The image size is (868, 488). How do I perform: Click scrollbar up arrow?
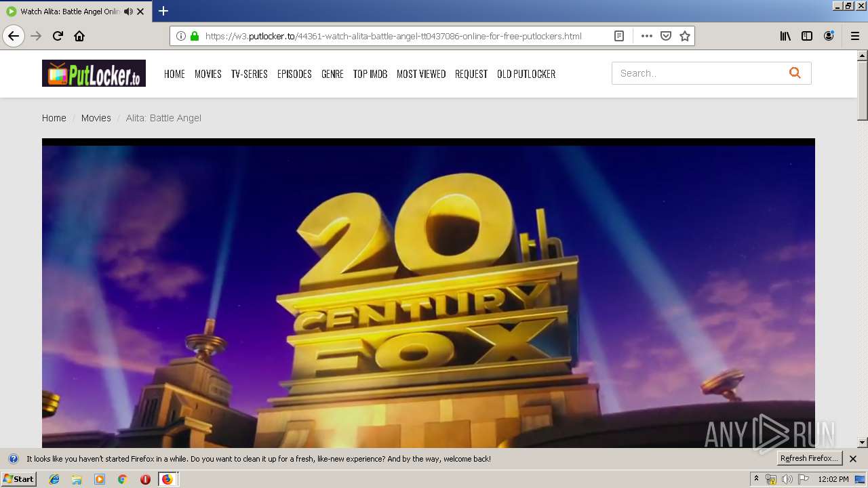(x=863, y=56)
